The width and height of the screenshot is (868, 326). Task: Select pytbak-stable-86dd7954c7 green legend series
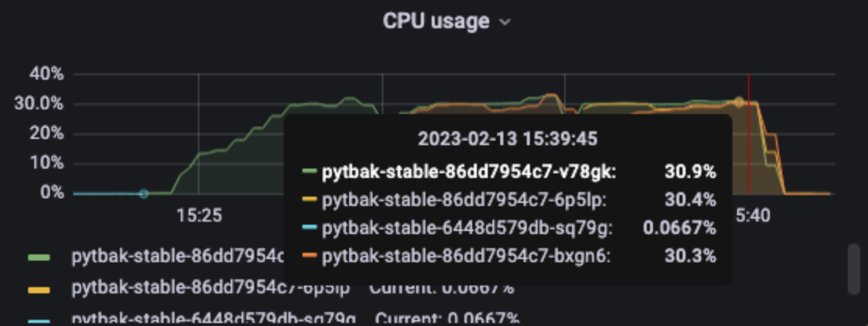pyautogui.click(x=177, y=257)
